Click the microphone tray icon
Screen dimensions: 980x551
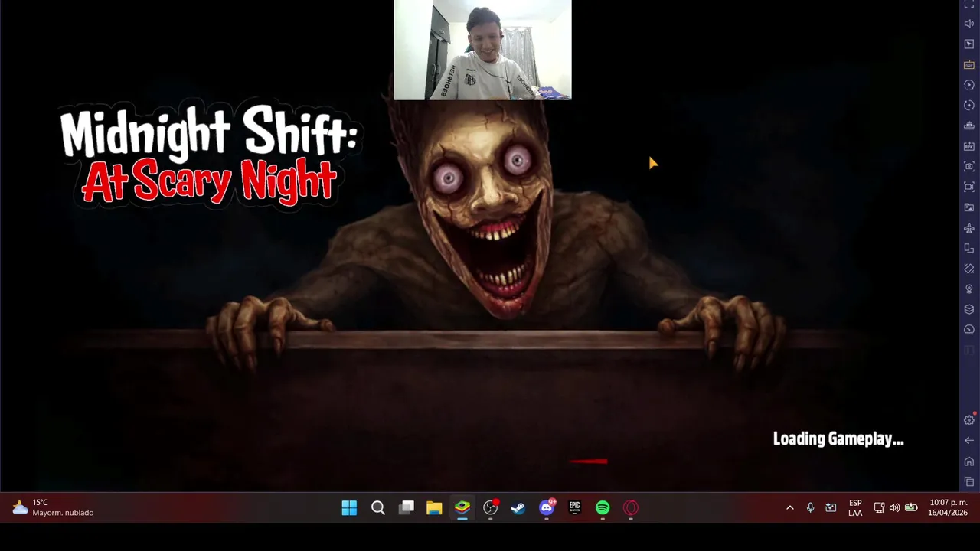click(x=810, y=508)
